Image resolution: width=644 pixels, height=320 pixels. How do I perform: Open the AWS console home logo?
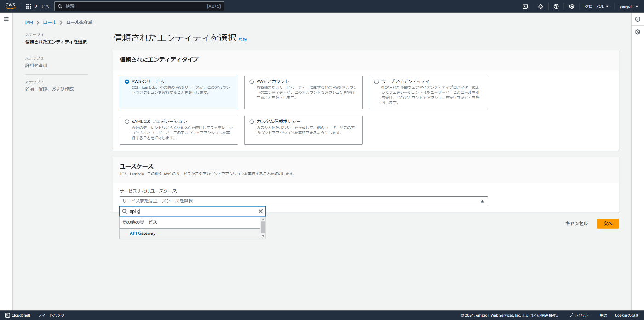(10, 6)
